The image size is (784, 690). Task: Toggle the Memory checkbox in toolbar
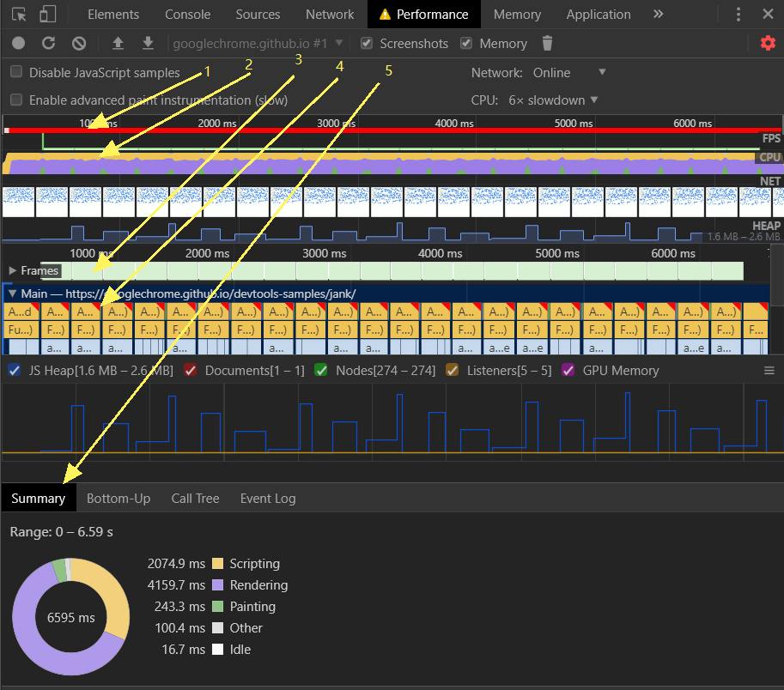(466, 43)
